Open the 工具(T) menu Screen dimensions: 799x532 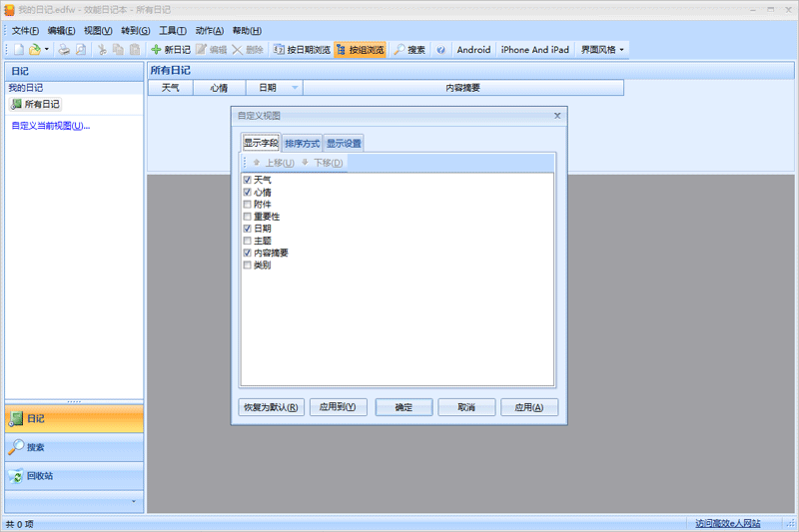click(172, 31)
